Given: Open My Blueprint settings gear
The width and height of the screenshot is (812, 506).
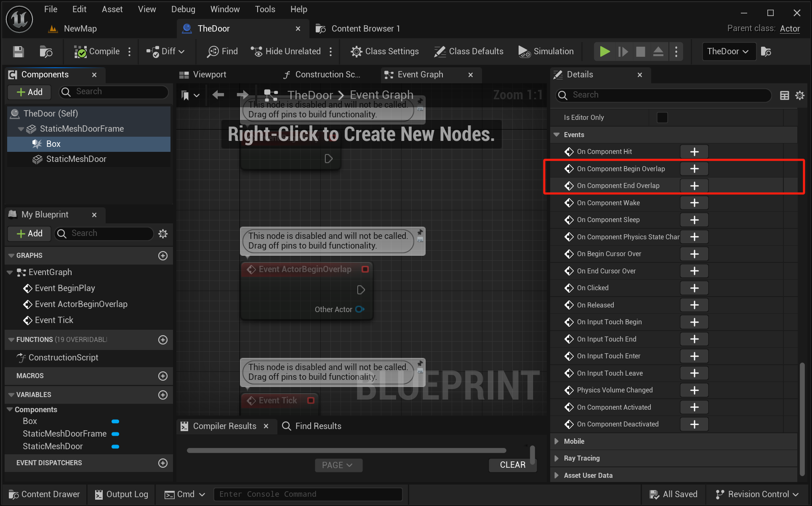Looking at the screenshot, I should point(163,233).
